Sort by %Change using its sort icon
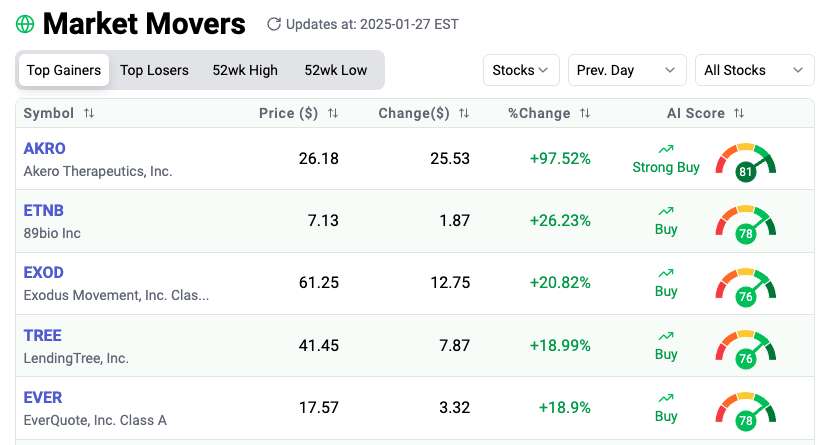The width and height of the screenshot is (824, 445). pos(585,114)
